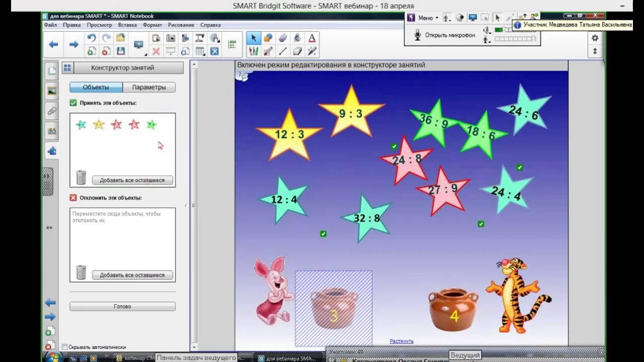
Task: Click the 'Растянуть' link under the page
Action: pyautogui.click(x=401, y=341)
